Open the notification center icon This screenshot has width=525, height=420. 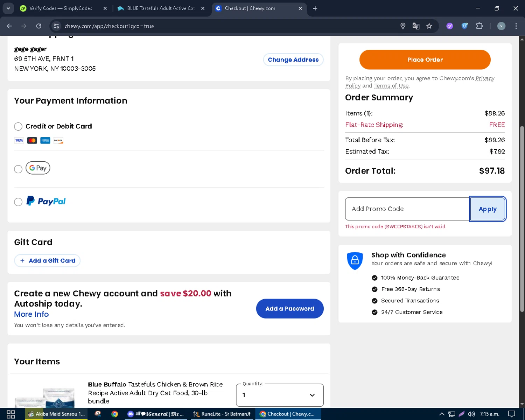pos(512,414)
